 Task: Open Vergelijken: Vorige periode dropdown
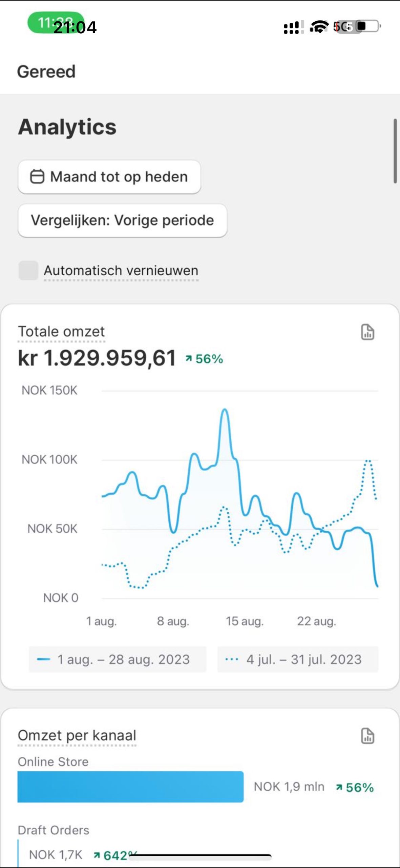click(x=122, y=220)
